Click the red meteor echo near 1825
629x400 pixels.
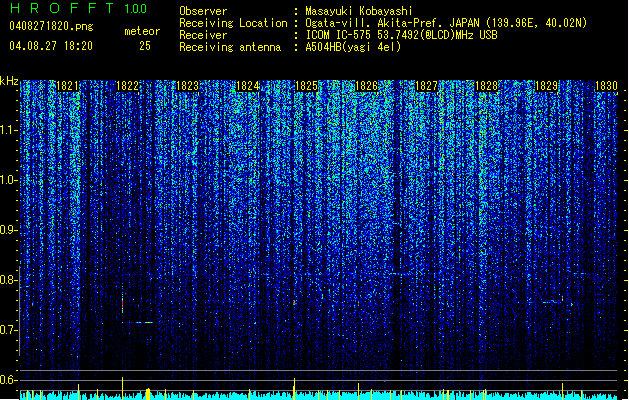click(294, 303)
